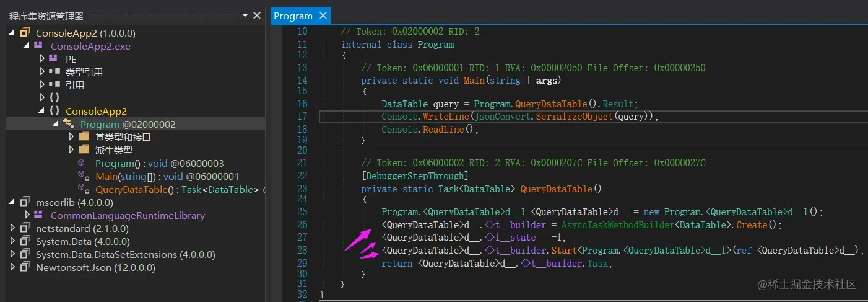Click the ConsoleApp2 (1.0.0.0) assembly icon

(25, 33)
